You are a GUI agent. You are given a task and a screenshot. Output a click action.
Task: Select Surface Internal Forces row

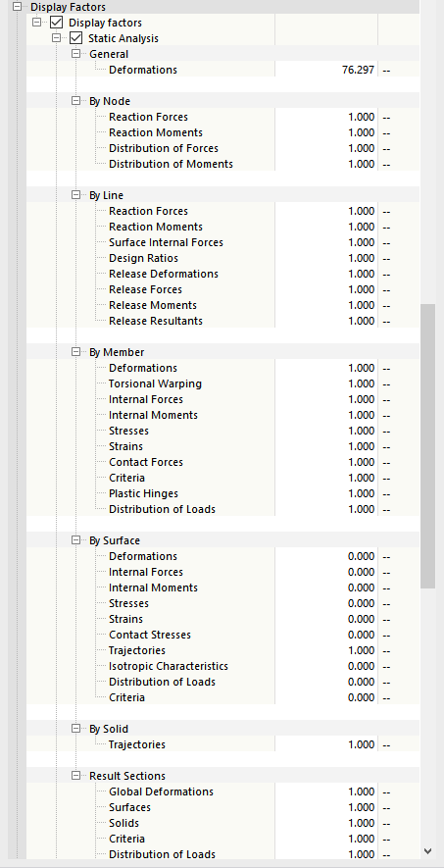[223, 242]
